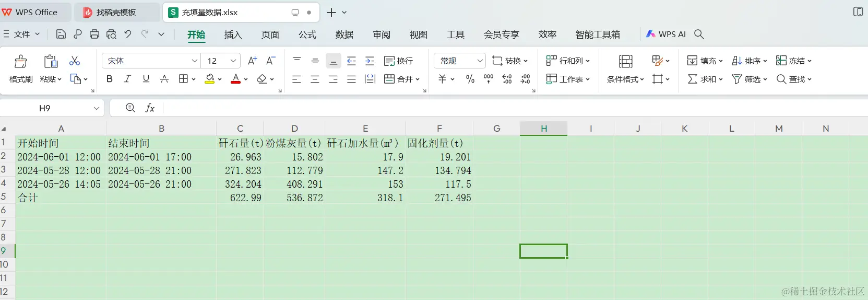
Task: Open the 填充 fill dropdown
Action: click(705, 61)
